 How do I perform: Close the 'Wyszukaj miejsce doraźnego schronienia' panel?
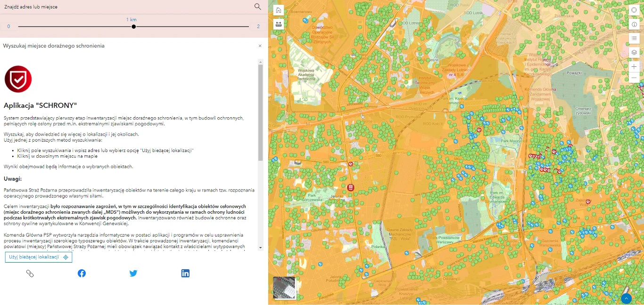[x=260, y=46]
